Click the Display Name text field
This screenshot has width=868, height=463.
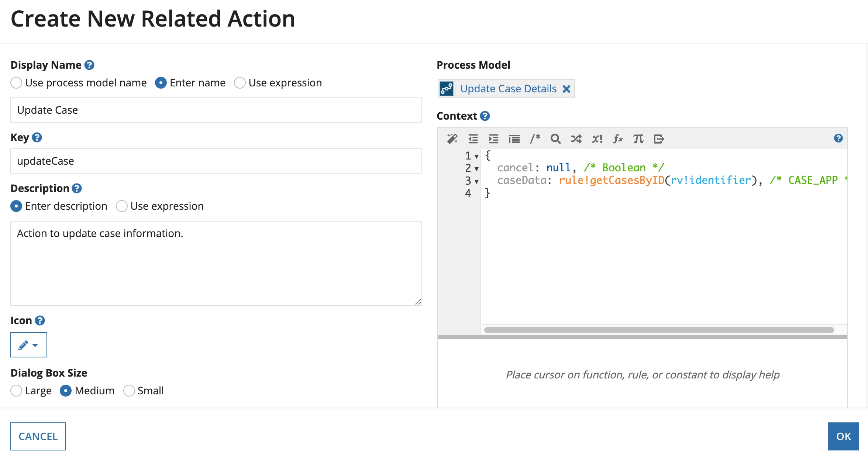[216, 110]
